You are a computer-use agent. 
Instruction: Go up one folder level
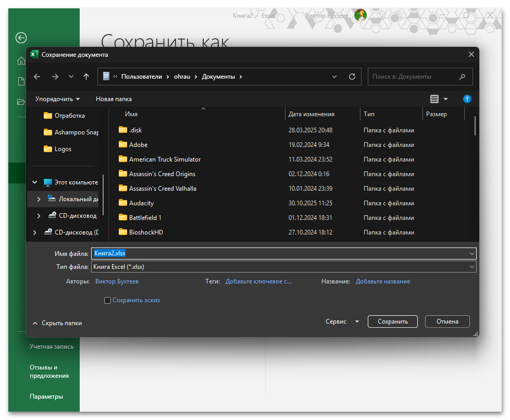(86, 76)
